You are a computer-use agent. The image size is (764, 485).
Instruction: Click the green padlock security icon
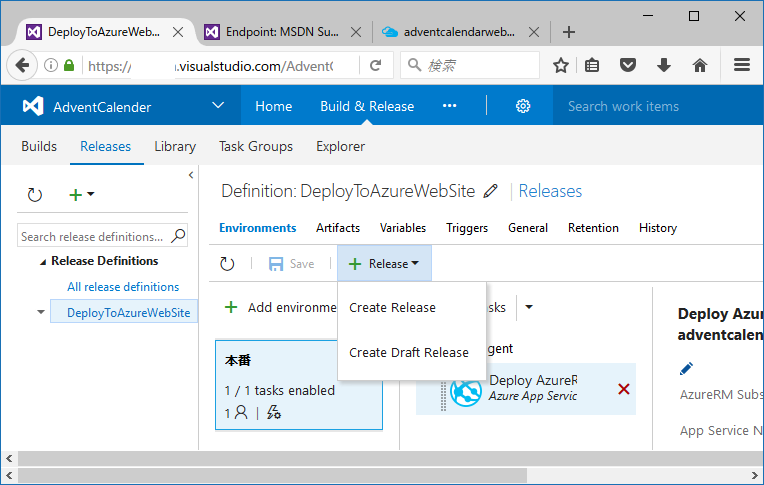pyautogui.click(x=69, y=65)
